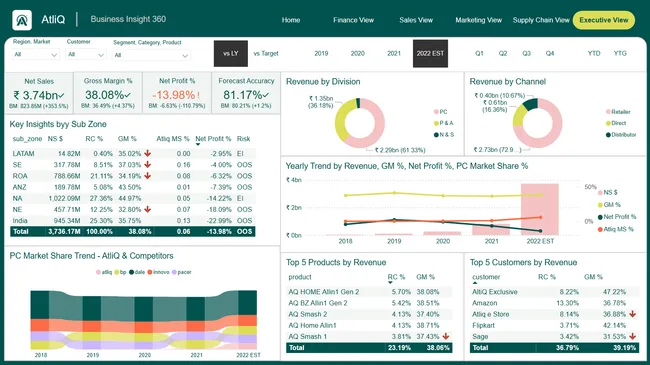
Task: Select the India sub zone row
Action: coord(133,221)
